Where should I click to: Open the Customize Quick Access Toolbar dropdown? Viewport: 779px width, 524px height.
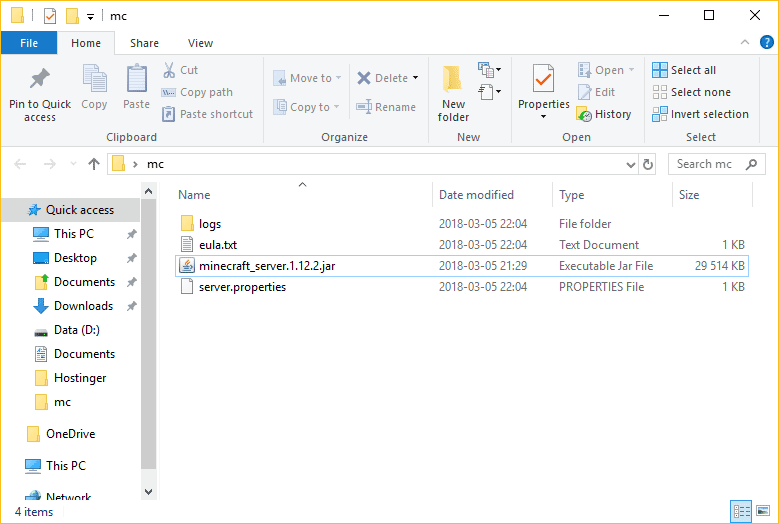(x=90, y=17)
